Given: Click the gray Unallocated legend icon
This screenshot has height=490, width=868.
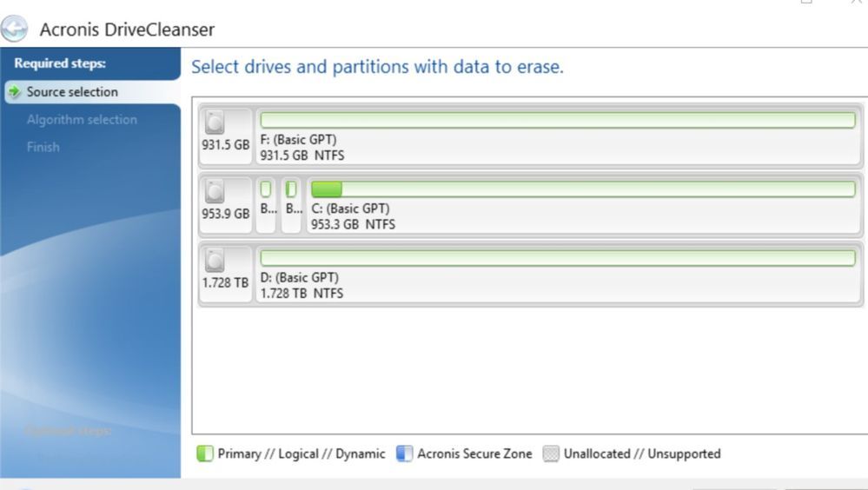Looking at the screenshot, I should (550, 454).
